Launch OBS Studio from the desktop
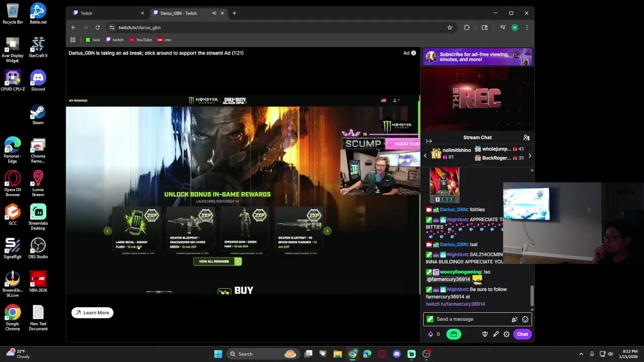644x362 pixels. (38, 248)
